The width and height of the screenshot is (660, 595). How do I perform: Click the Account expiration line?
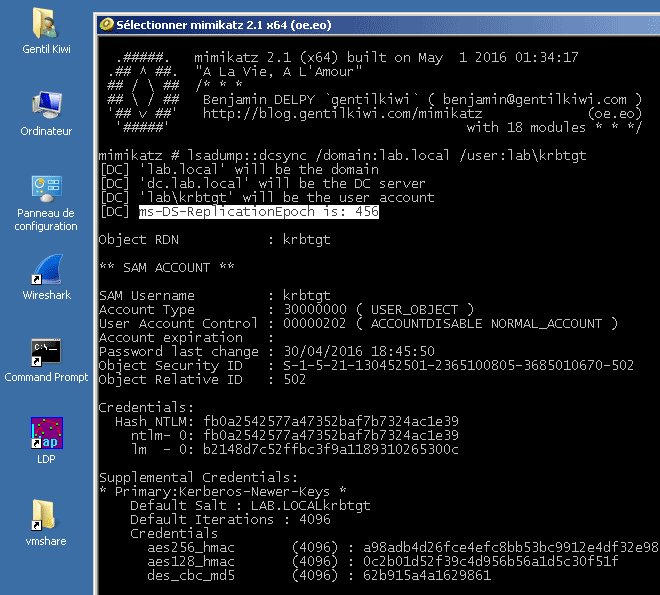pyautogui.click(x=186, y=337)
